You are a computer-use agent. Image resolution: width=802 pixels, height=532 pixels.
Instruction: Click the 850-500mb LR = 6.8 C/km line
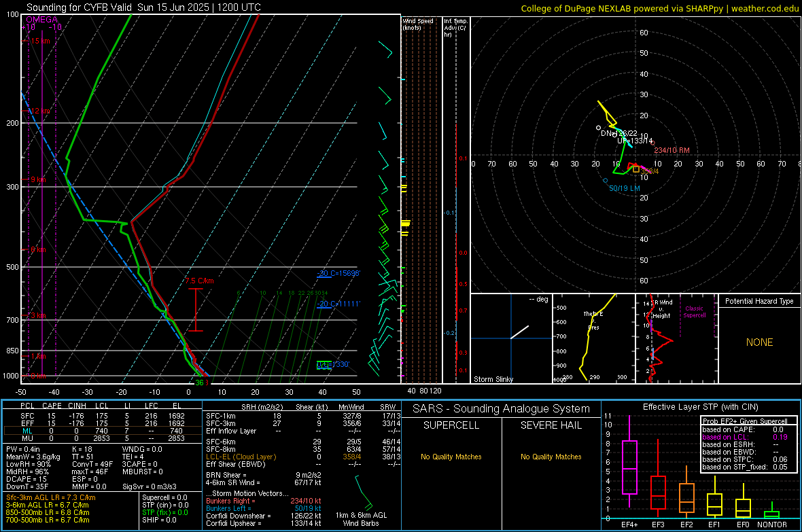48,512
